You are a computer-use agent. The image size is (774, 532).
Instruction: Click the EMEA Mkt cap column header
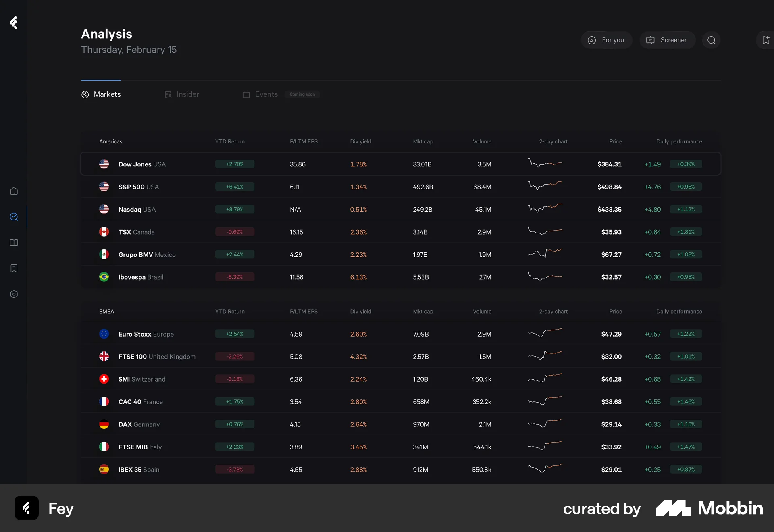click(423, 312)
